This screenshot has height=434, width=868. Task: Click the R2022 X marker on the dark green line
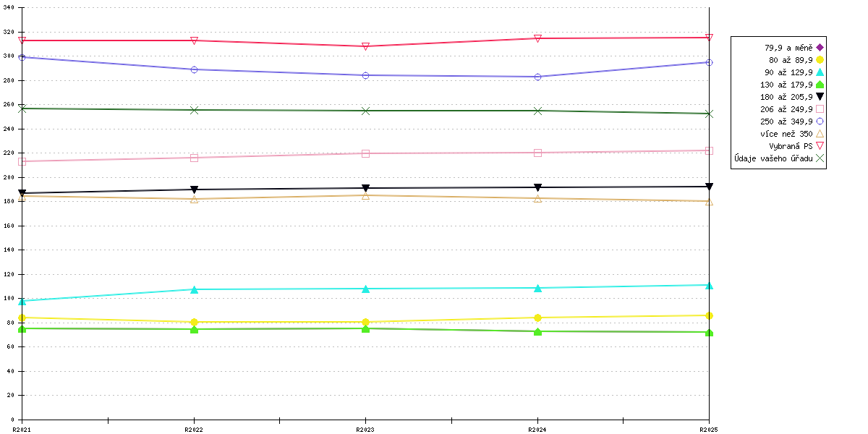pos(194,110)
